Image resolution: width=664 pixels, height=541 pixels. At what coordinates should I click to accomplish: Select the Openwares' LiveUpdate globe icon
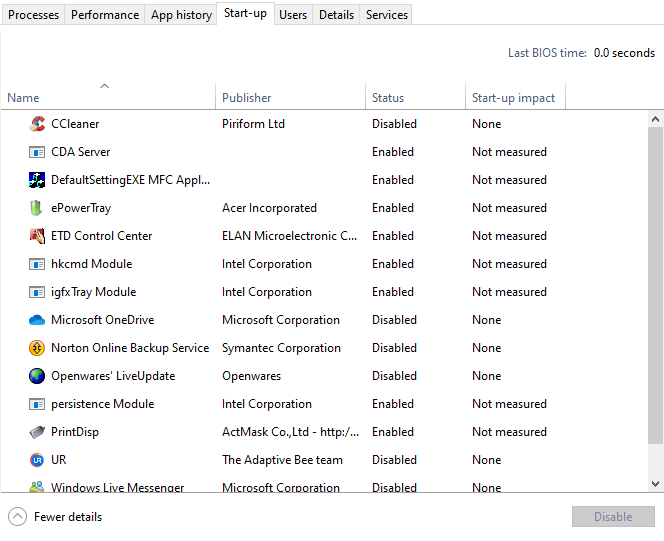[x=37, y=376]
